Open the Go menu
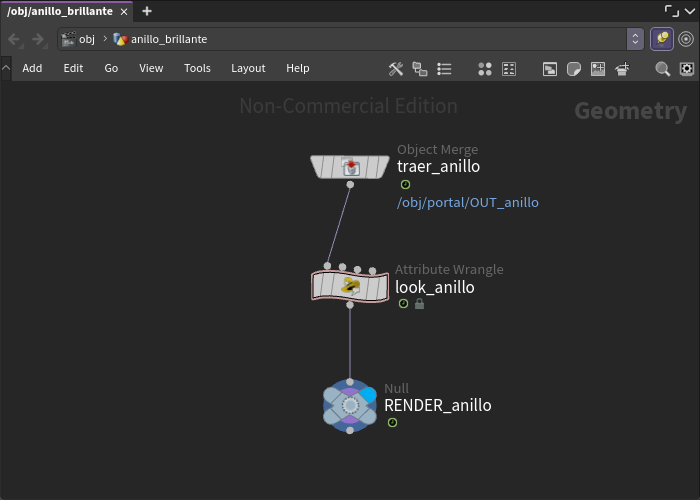The width and height of the screenshot is (700, 500). pos(111,68)
